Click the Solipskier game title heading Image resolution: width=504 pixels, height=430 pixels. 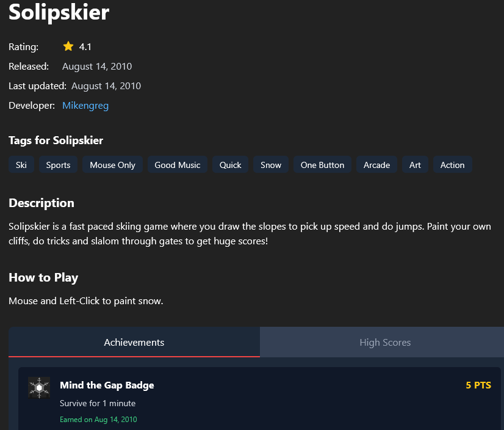pyautogui.click(x=59, y=12)
